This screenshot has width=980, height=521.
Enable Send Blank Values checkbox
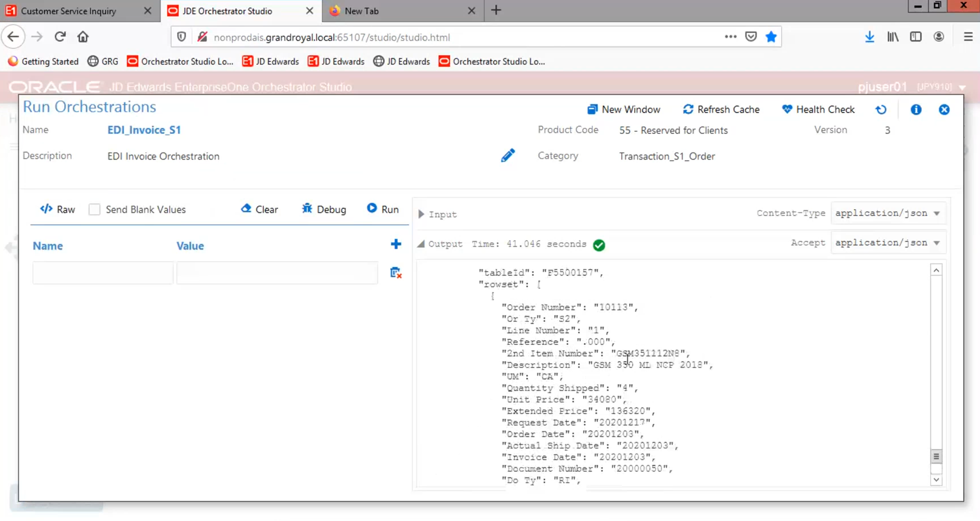tap(94, 210)
